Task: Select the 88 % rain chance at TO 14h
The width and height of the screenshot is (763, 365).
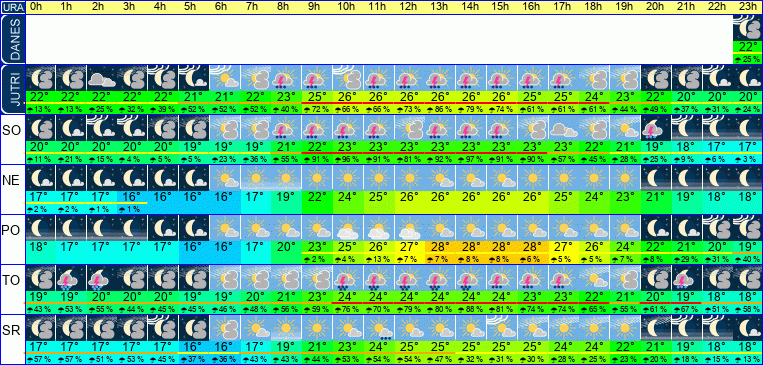Action: click(x=471, y=309)
